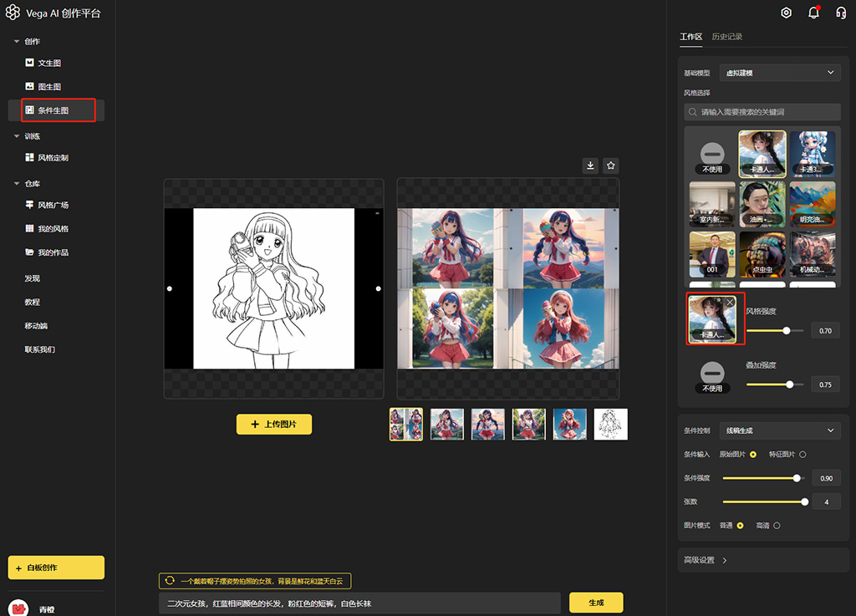Open 文生图 in sidebar
This screenshot has width=856, height=616.
click(49, 63)
